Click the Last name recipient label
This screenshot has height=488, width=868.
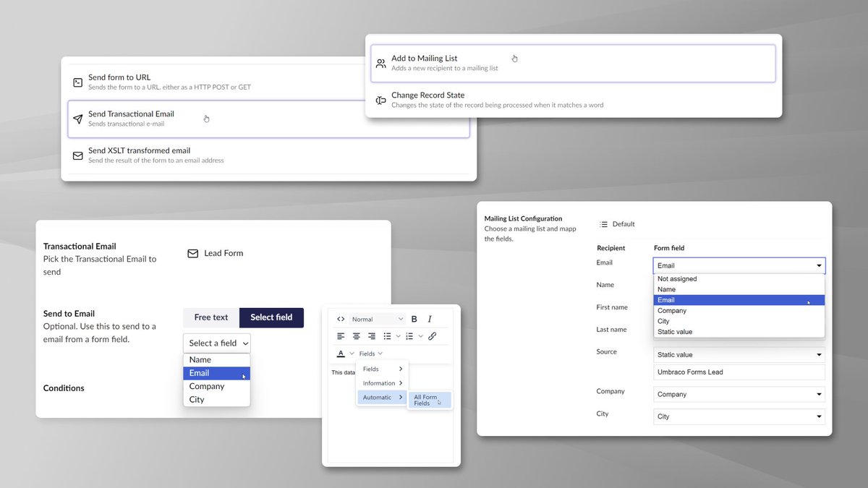(611, 329)
